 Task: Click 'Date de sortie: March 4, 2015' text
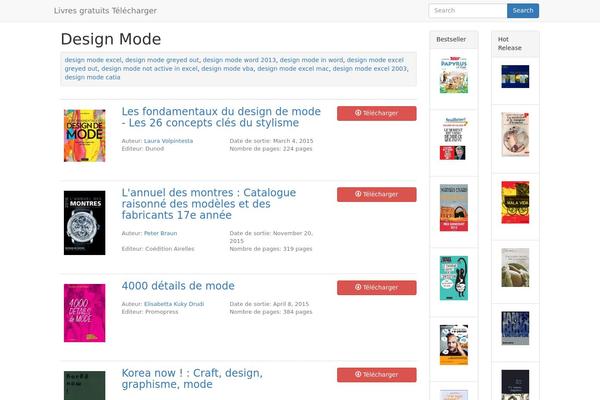[271, 141]
